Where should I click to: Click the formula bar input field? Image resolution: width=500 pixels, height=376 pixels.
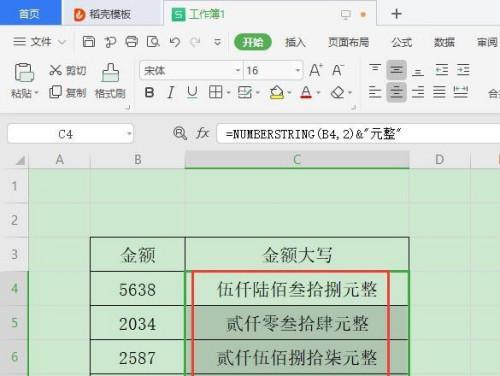click(x=358, y=134)
